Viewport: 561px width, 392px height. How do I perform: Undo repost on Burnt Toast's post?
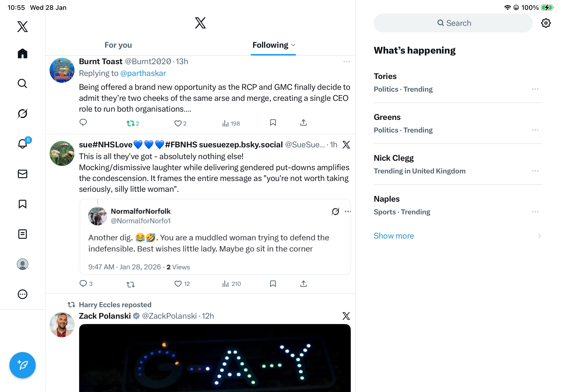[131, 123]
